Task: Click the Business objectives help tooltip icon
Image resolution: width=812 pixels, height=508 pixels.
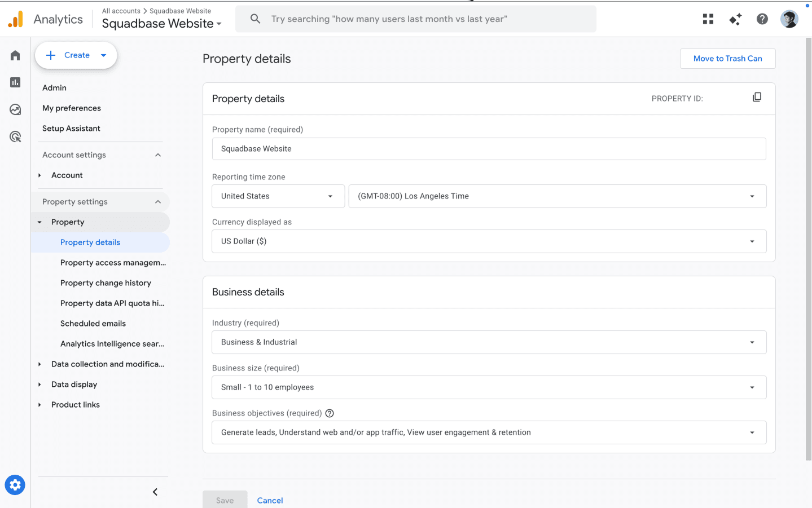Action: 330,413
